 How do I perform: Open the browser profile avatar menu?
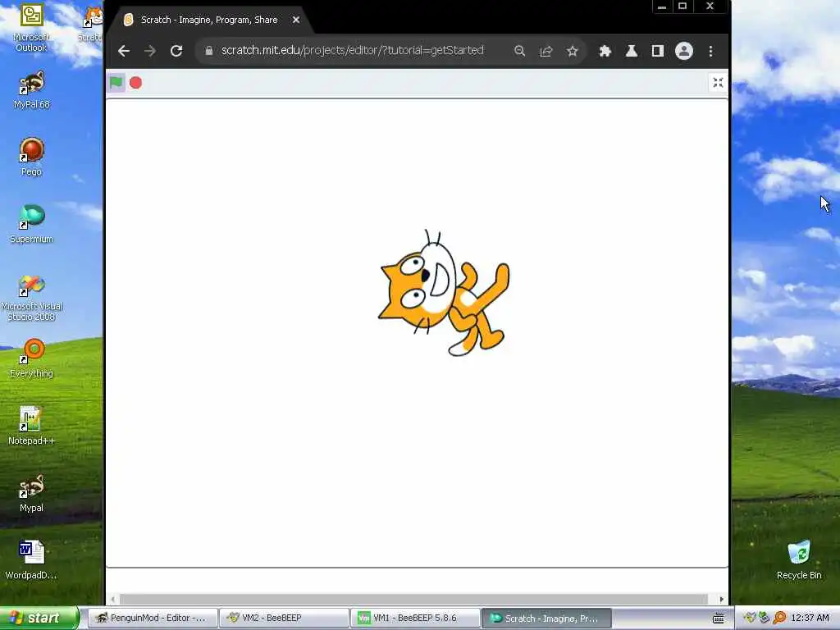pyautogui.click(x=683, y=51)
